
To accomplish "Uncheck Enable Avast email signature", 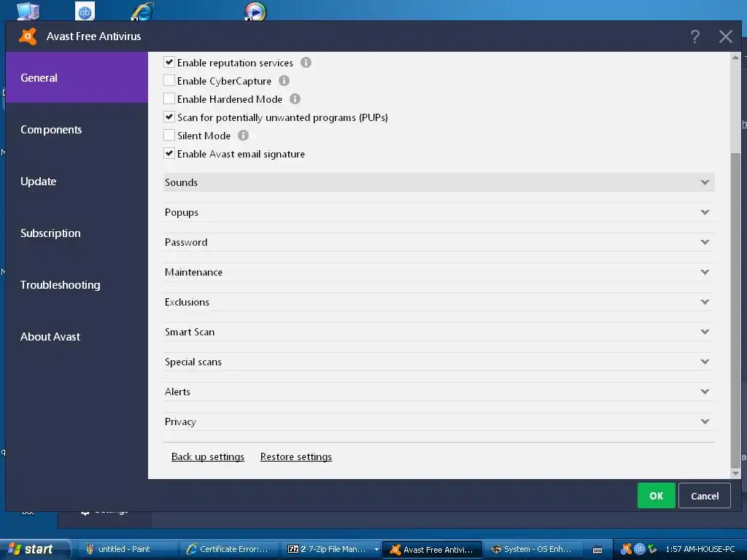I will coord(169,153).
